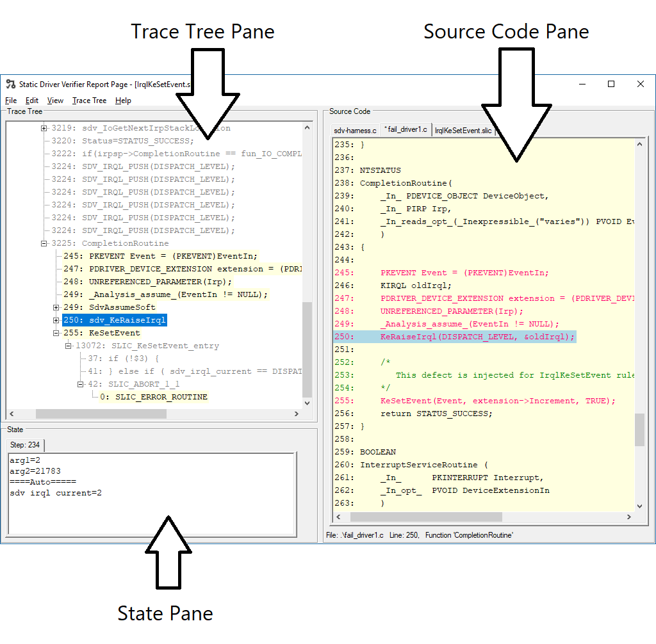Open the View menu
This screenshot has width=656, height=644.
pos(55,101)
